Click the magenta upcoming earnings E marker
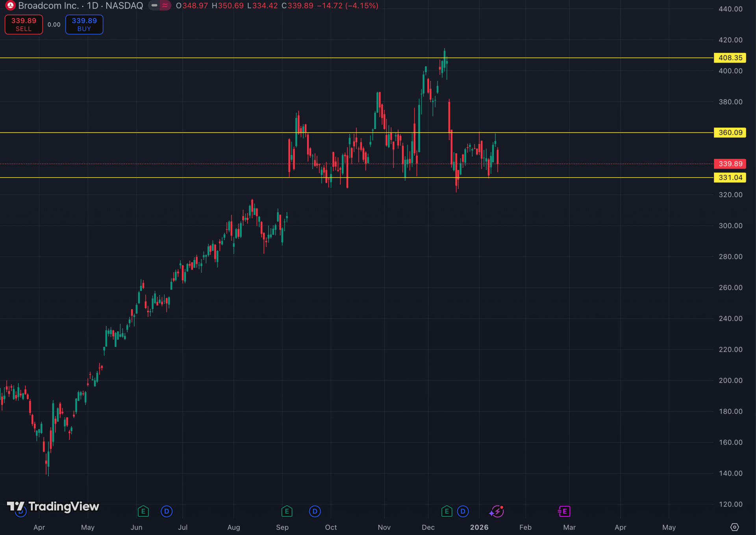Image resolution: width=756 pixels, height=535 pixels. coord(564,511)
